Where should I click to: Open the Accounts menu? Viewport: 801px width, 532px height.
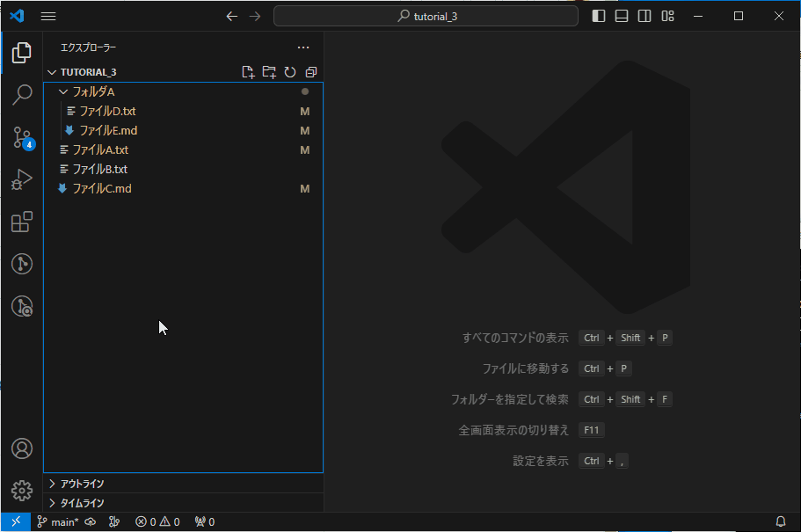pos(21,448)
